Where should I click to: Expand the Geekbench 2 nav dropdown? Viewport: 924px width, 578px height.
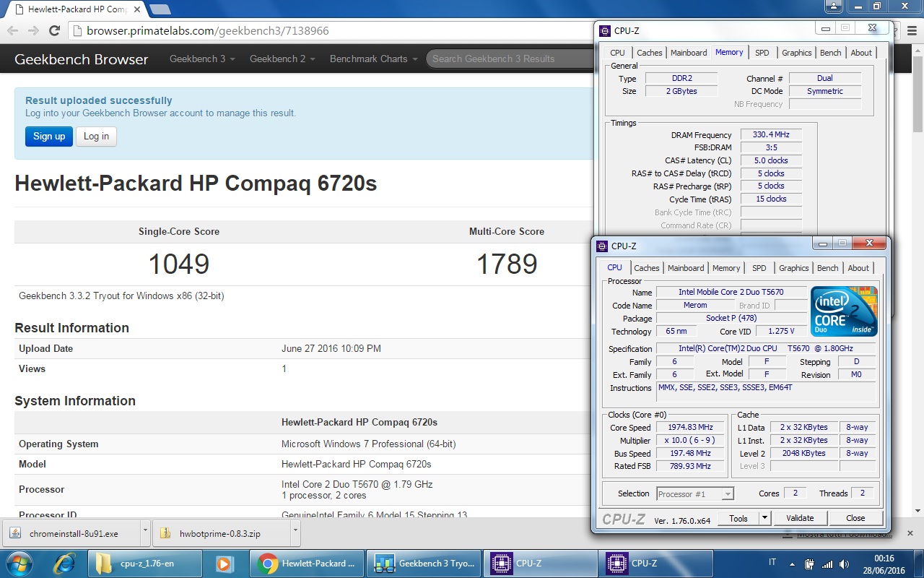(282, 59)
